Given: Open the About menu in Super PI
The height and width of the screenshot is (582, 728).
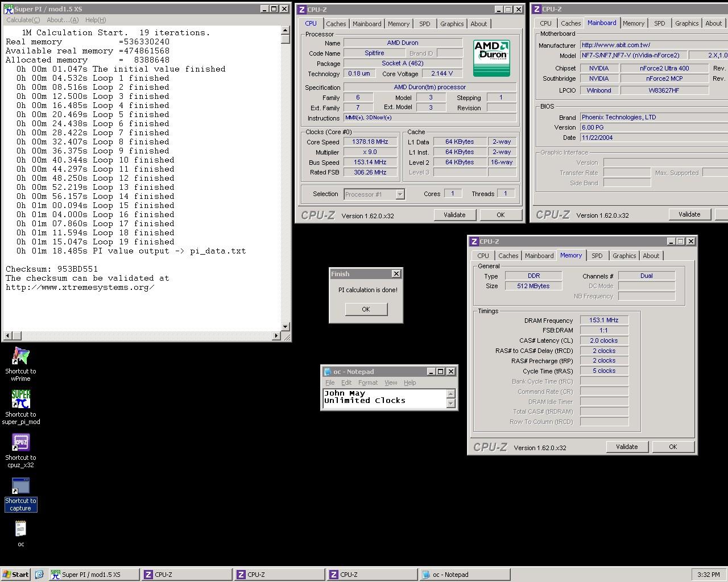Looking at the screenshot, I should point(63,20).
